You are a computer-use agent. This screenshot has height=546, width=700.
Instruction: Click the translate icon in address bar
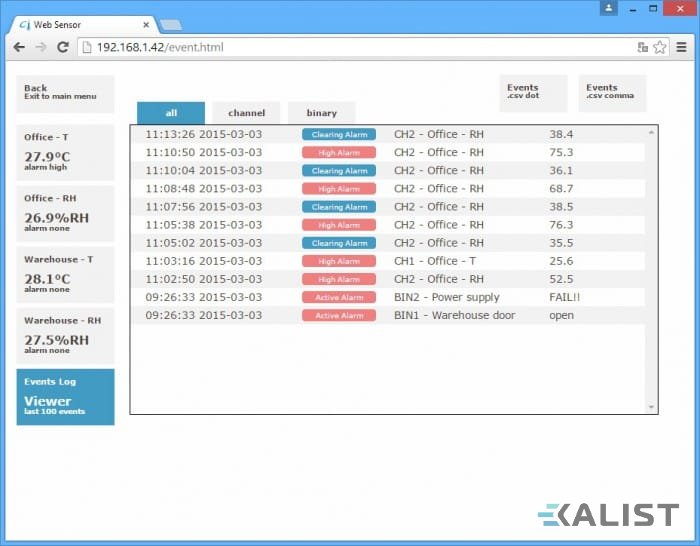(642, 47)
